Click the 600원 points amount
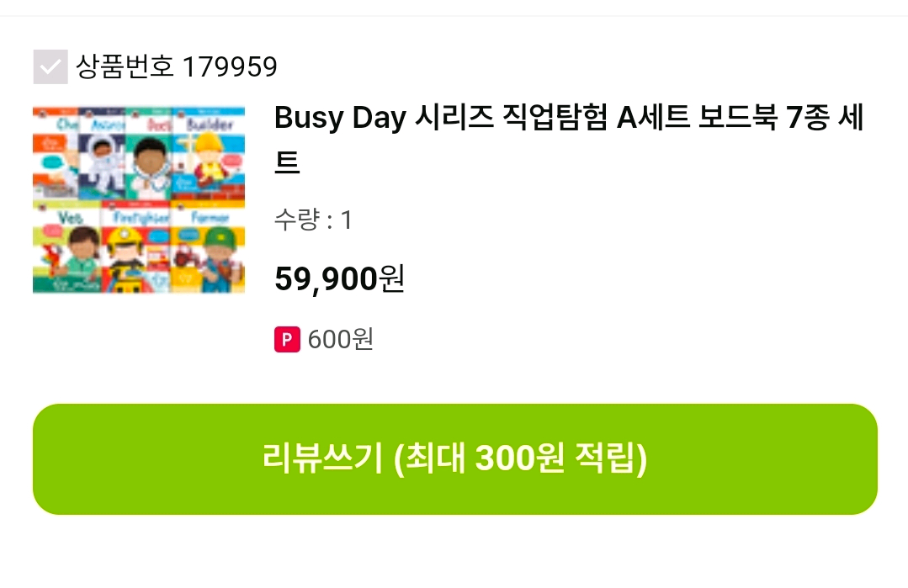 tap(341, 339)
